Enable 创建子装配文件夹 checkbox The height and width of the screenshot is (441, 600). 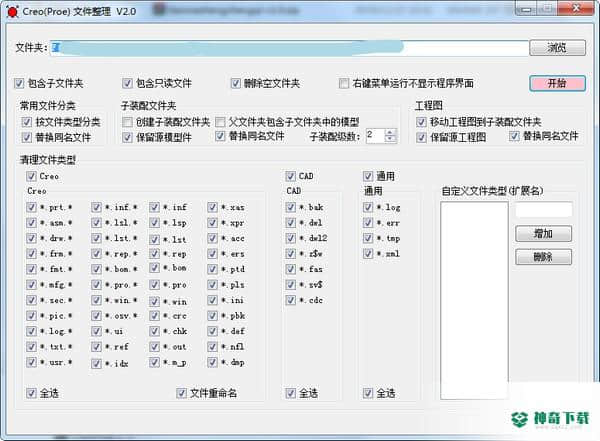point(127,122)
